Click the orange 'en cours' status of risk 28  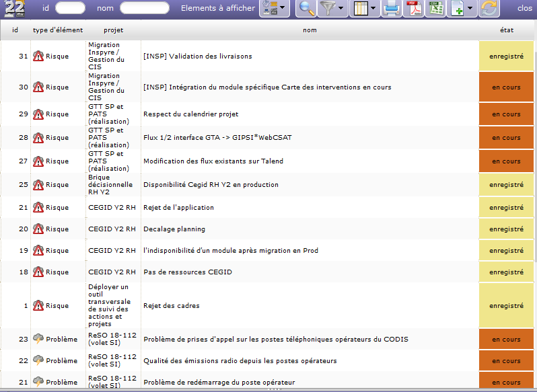tap(506, 138)
